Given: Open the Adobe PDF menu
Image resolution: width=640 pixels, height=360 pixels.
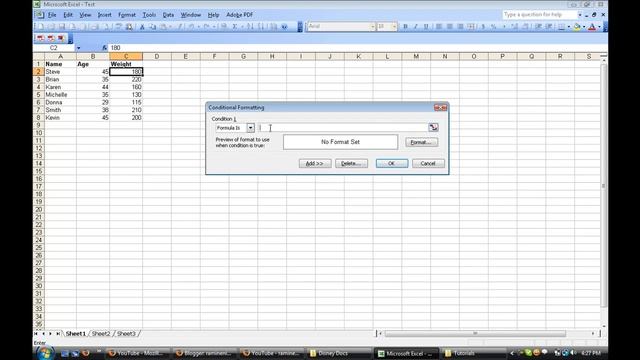Looking at the screenshot, I should tap(240, 15).
